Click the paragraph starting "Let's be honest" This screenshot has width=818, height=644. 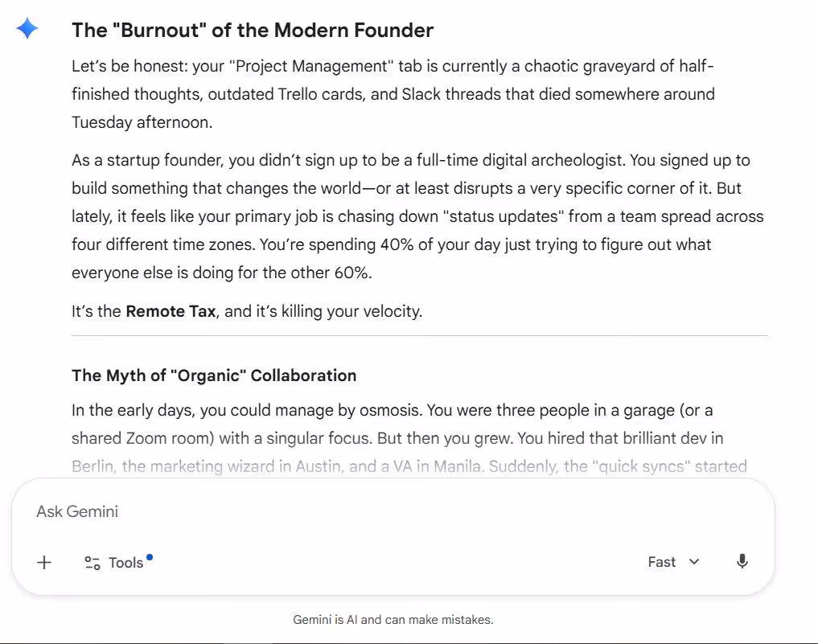tap(393, 94)
